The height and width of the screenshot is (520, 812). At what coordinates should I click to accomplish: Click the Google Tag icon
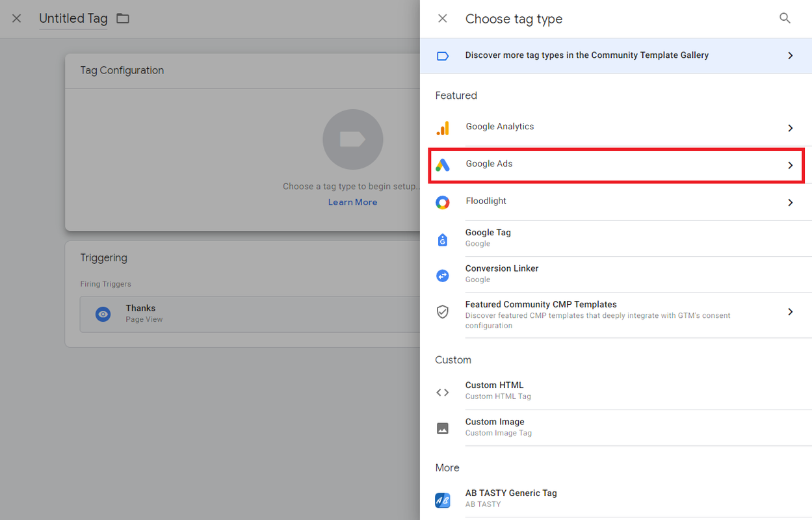(443, 240)
